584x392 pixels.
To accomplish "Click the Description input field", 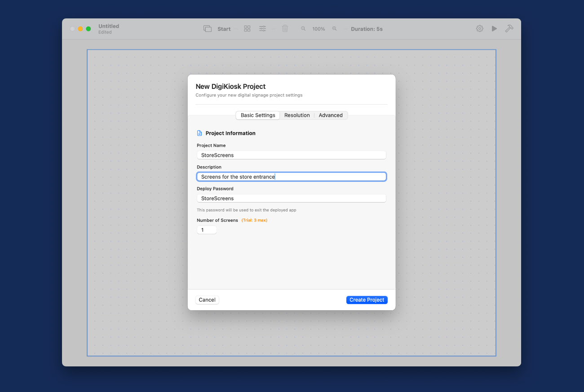I will click(292, 177).
